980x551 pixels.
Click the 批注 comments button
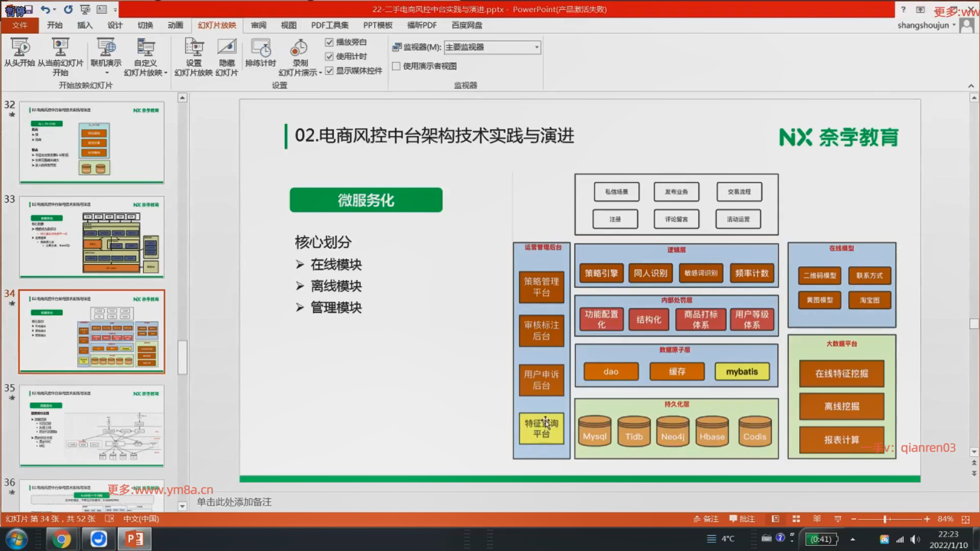click(x=742, y=519)
